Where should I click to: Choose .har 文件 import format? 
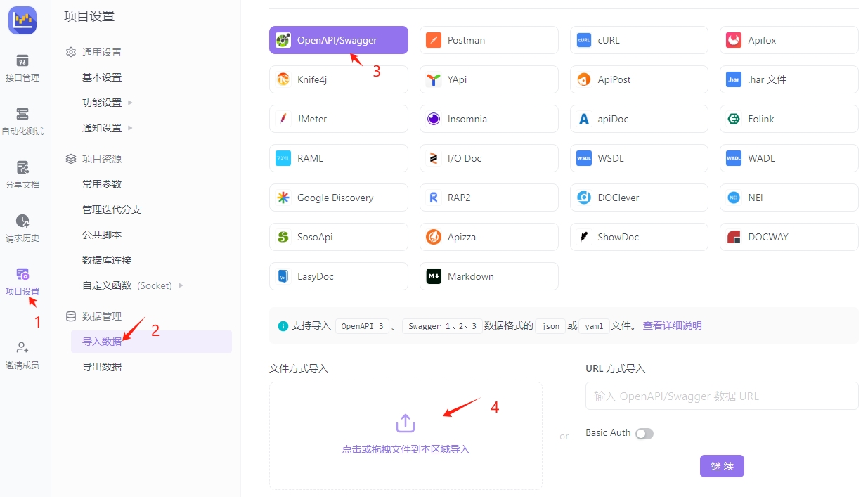[x=789, y=79]
